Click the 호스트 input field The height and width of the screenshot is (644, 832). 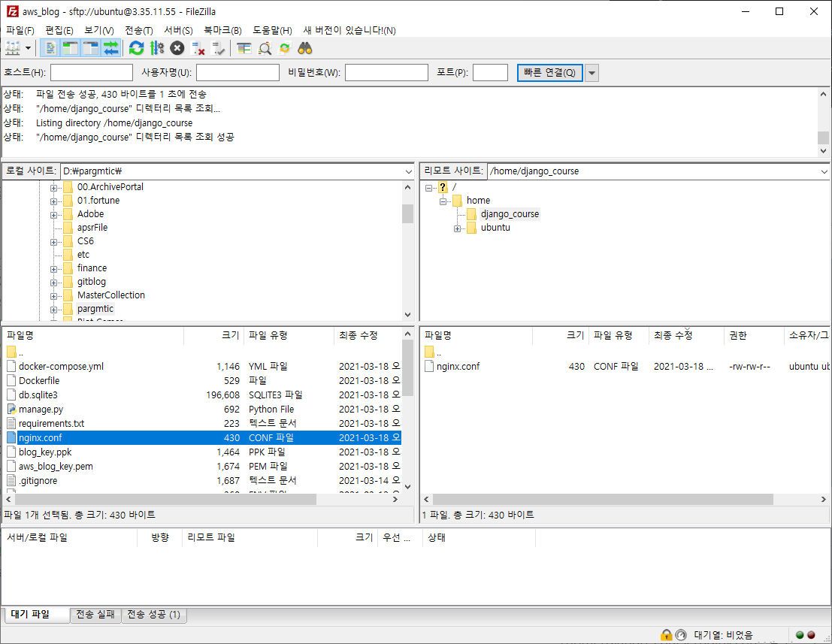click(x=92, y=73)
